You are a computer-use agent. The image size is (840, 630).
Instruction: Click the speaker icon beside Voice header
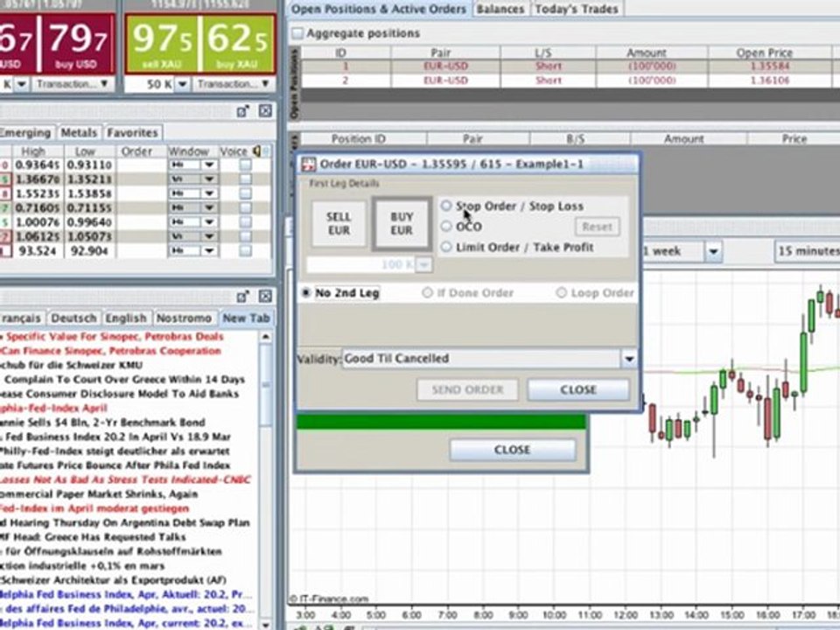click(257, 151)
